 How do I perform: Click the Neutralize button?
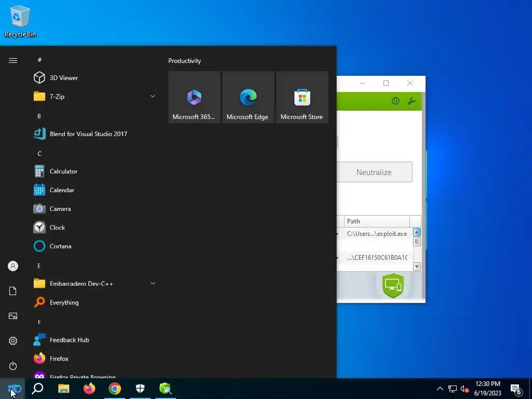tap(374, 172)
